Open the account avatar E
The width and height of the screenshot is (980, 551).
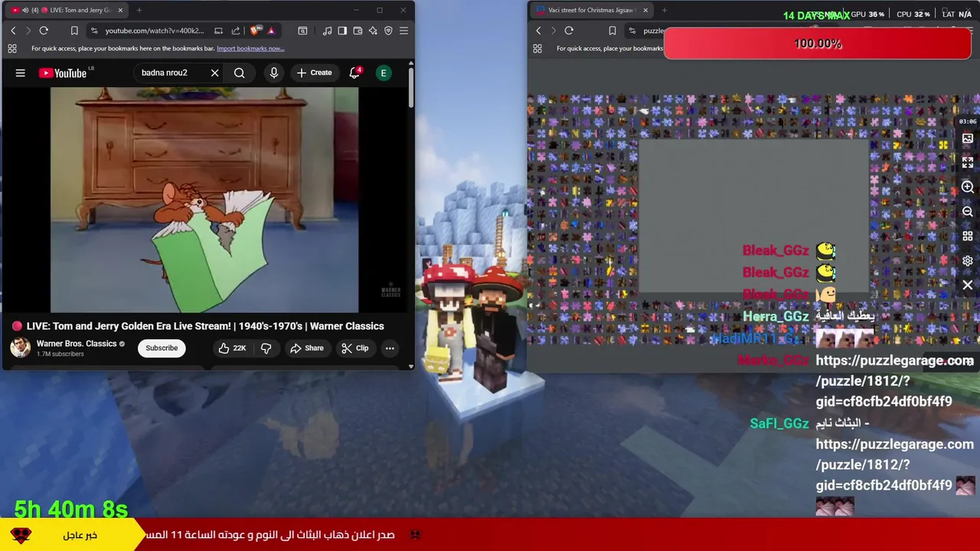[384, 73]
